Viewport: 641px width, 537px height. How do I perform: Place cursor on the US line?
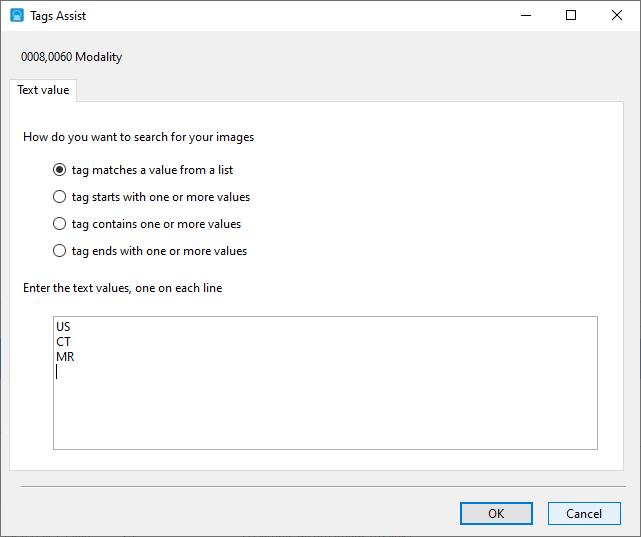click(64, 326)
